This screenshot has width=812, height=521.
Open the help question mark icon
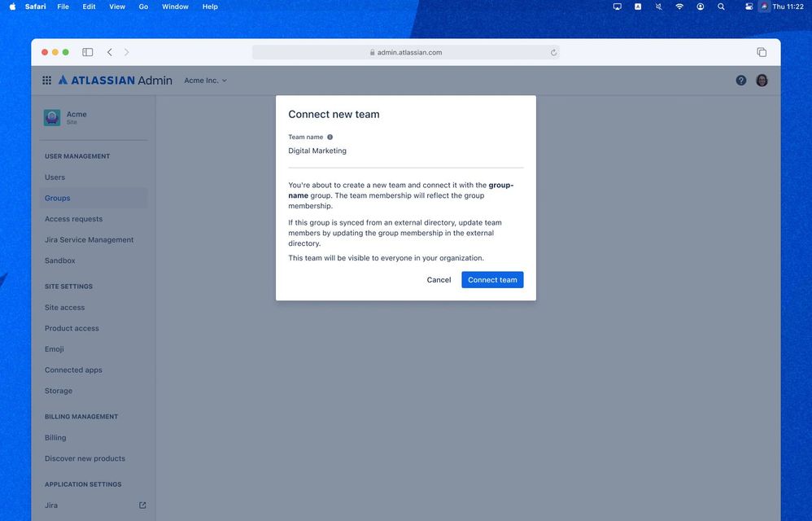coord(741,81)
